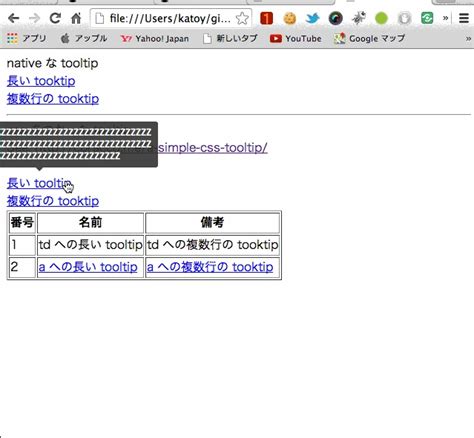Screen dimensions: 474x438
Task: Click 'a への複数行の tooktip' table link
Action: point(210,267)
